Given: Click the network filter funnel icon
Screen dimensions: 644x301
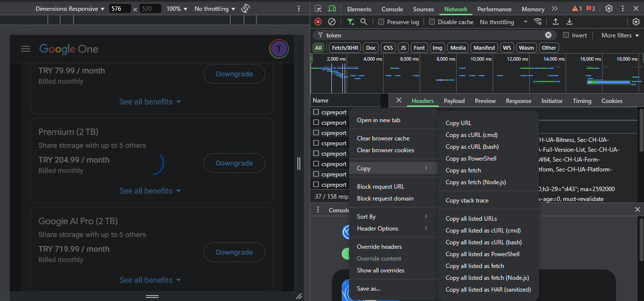Looking at the screenshot, I should tap(350, 22).
